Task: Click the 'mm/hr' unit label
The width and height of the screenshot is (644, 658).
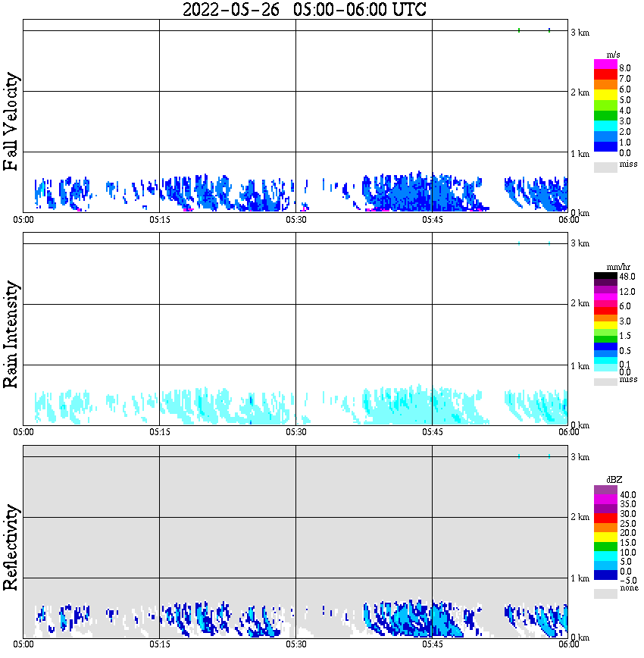Action: 618,267
